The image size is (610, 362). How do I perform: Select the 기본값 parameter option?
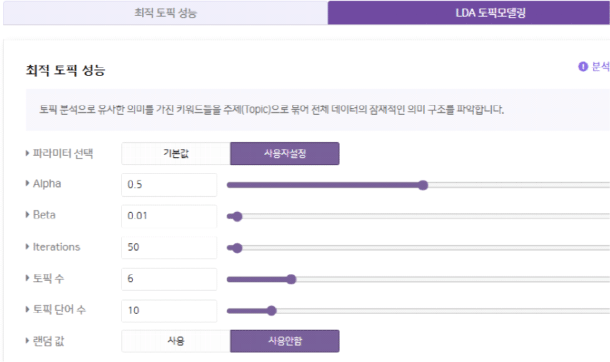(x=176, y=154)
